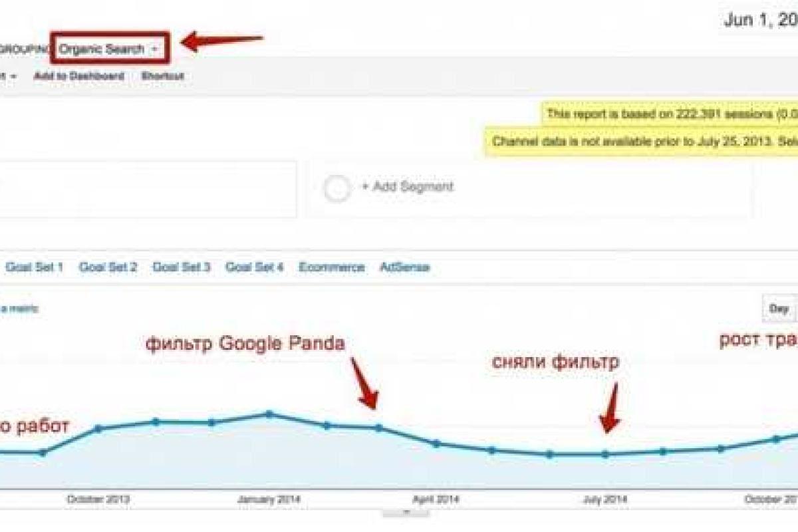Click the data point under the Google Panda arrow
The width and height of the screenshot is (798, 532).
click(378, 428)
